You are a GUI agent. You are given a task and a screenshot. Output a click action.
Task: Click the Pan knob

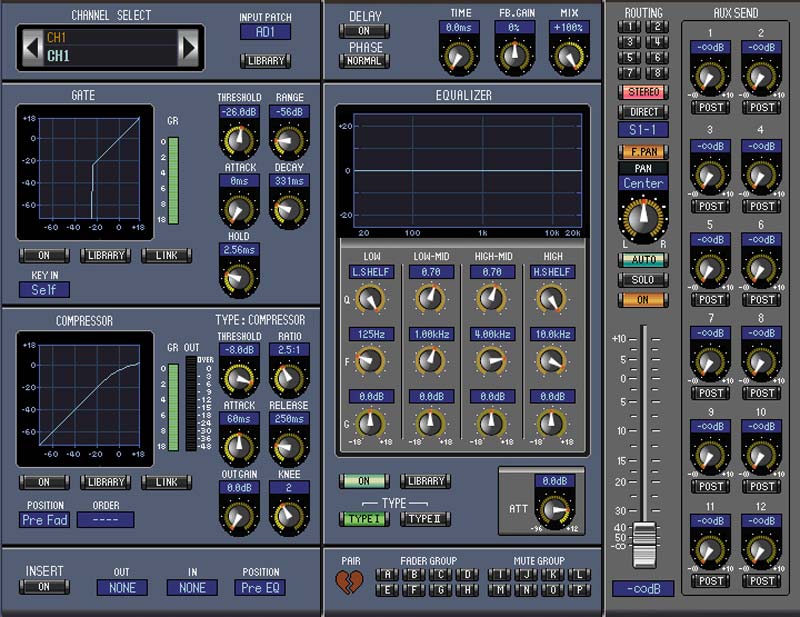coord(643,218)
